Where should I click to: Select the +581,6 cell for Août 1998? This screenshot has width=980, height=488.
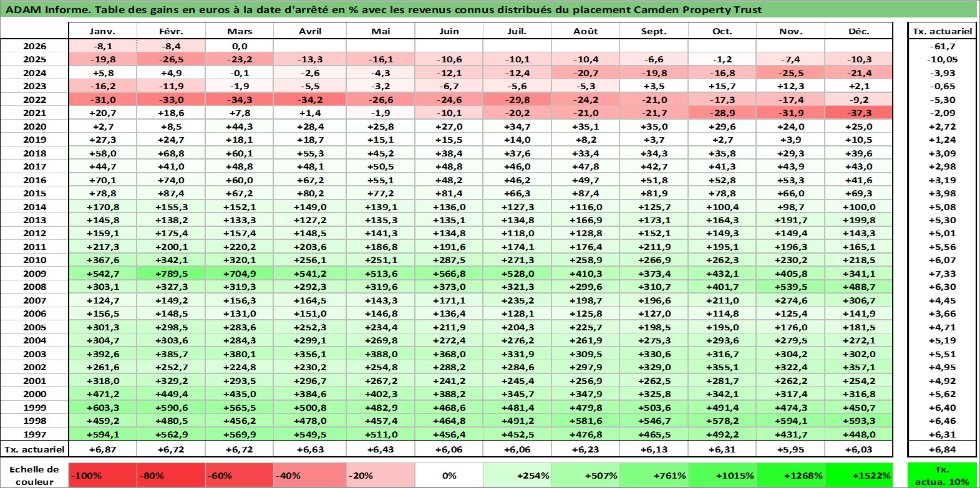pyautogui.click(x=586, y=421)
